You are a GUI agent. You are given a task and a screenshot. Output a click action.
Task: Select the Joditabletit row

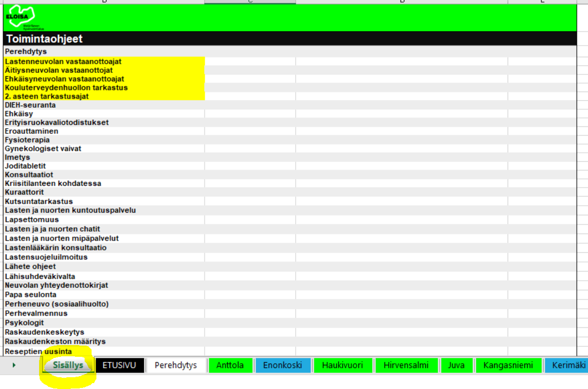pos(25,166)
